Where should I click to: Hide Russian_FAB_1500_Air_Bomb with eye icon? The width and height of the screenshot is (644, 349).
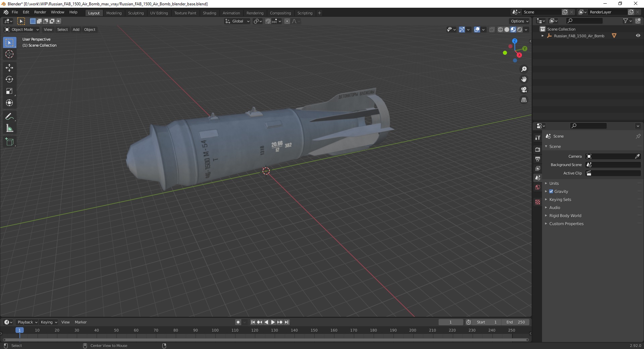(638, 36)
